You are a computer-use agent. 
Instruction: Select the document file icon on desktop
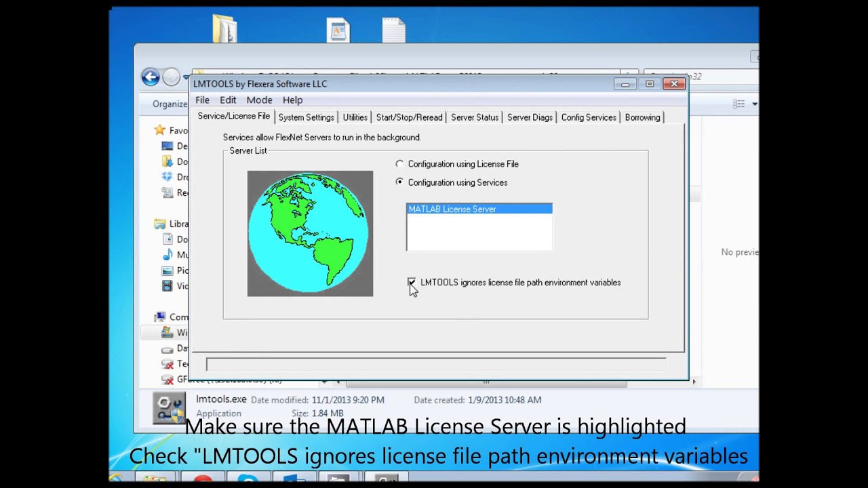[338, 30]
